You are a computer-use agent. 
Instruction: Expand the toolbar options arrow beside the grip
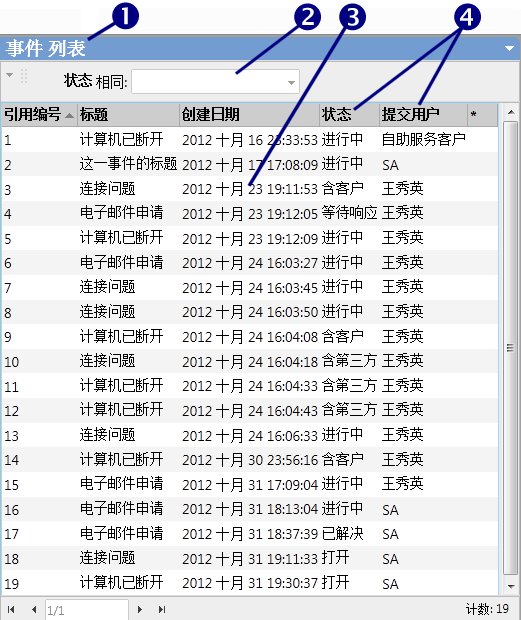click(9, 75)
